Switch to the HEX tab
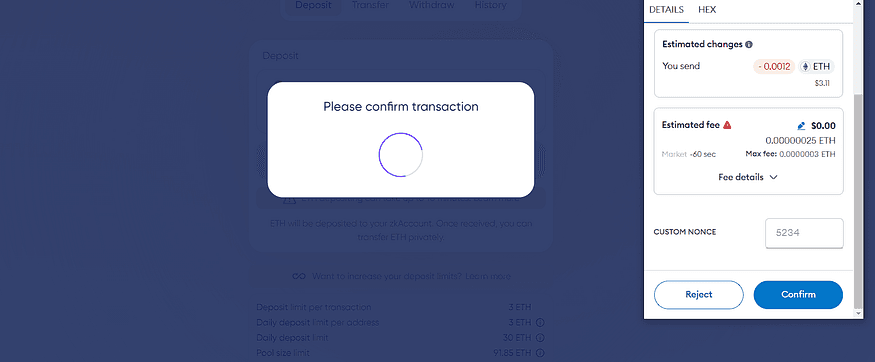The image size is (875, 362). point(707,10)
